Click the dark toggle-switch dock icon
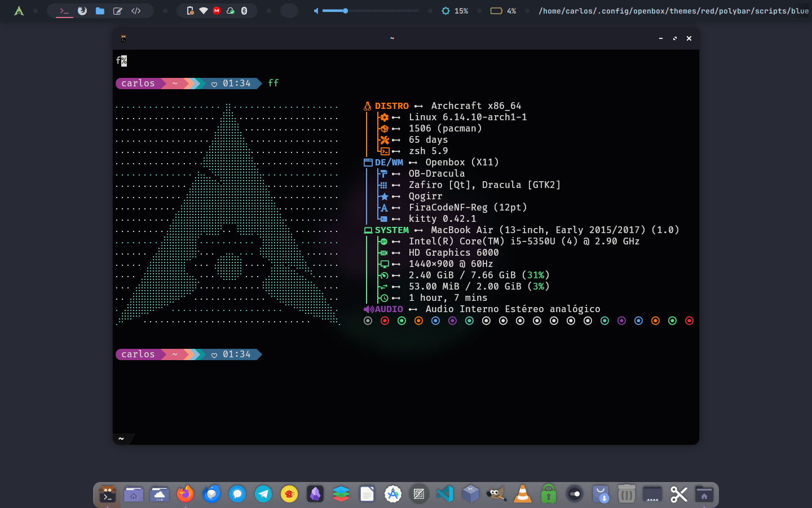 (x=575, y=494)
